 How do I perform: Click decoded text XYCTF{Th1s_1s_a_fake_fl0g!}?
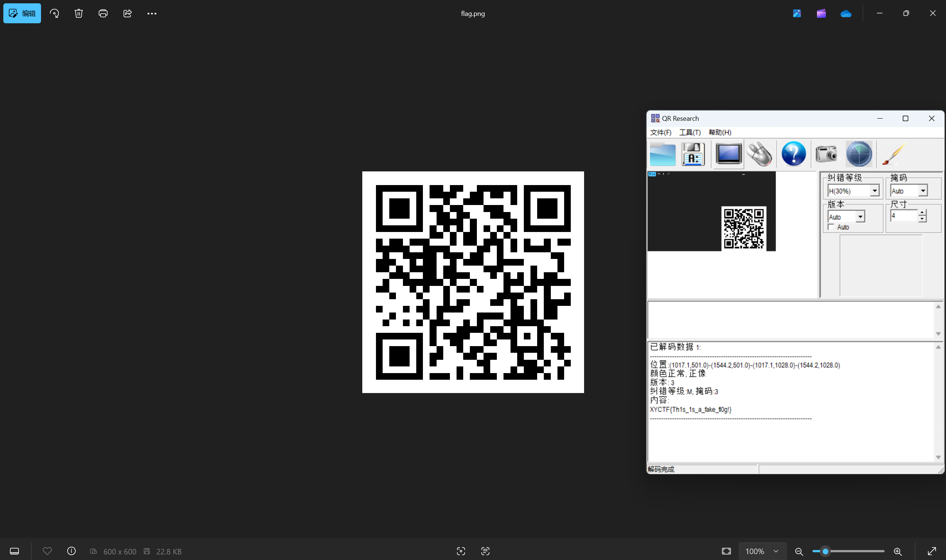click(x=690, y=410)
